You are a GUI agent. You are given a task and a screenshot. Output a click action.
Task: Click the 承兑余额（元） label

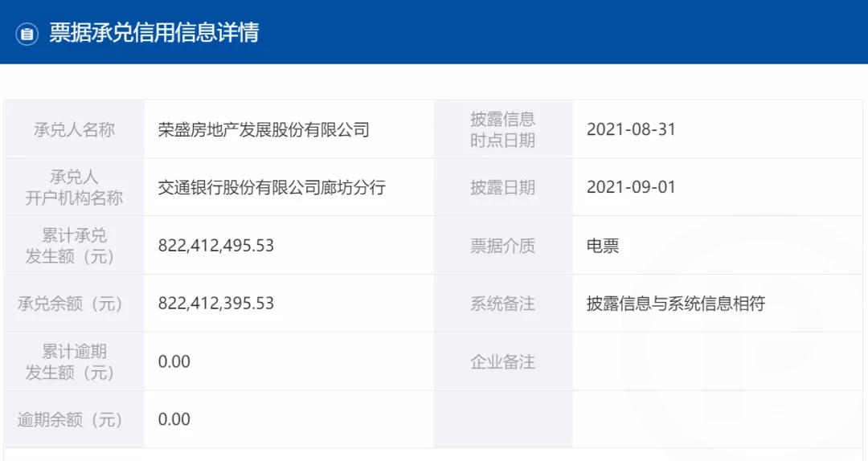click(70, 304)
